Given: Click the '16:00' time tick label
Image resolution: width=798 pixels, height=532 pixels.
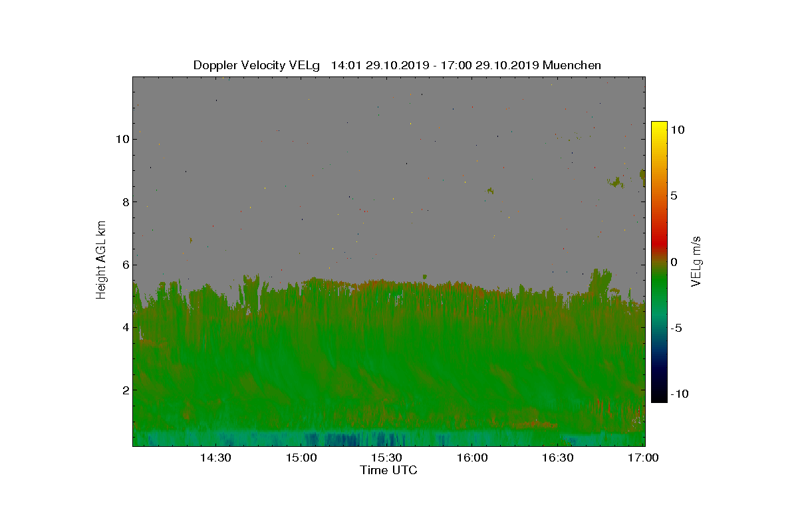Looking at the screenshot, I should click(x=472, y=458).
